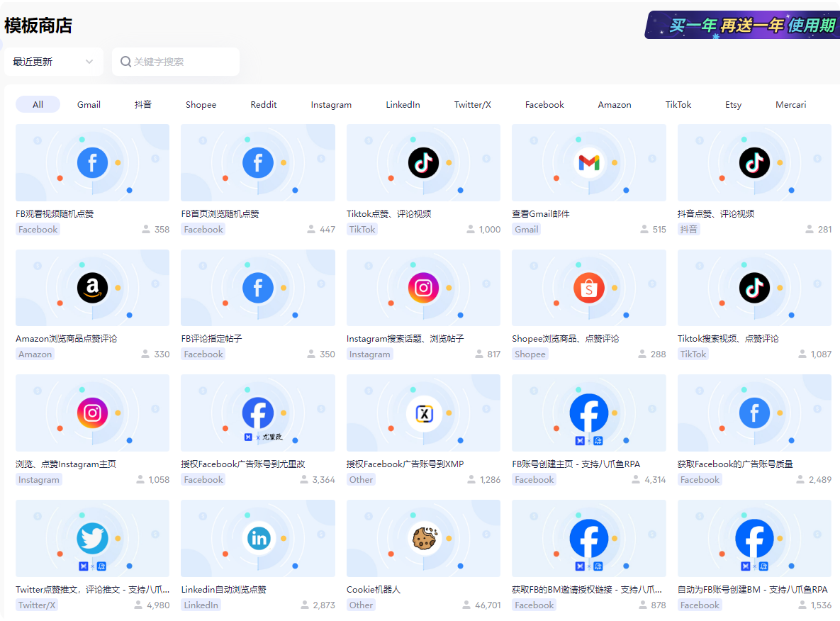Image resolution: width=840 pixels, height=621 pixels.
Task: Filter by Twitter/X category tab
Action: point(472,104)
